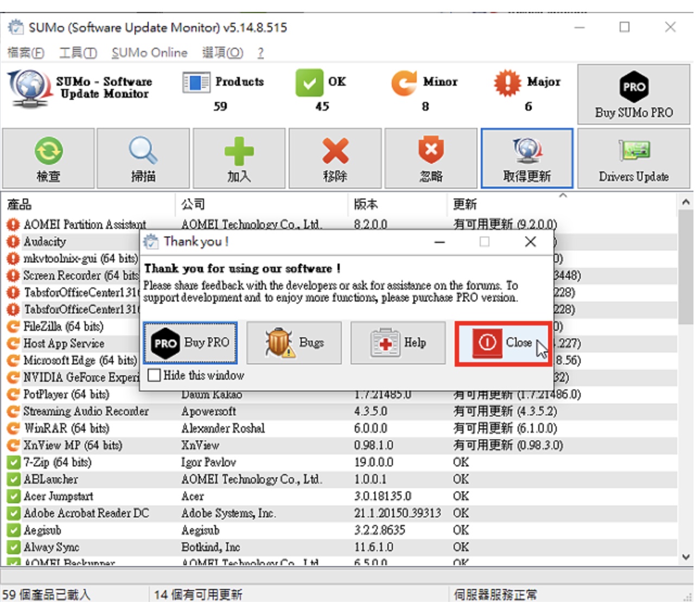This screenshot has height=602, width=700.
Task: Select the WinRAR (64 bits) row
Action: [340, 428]
